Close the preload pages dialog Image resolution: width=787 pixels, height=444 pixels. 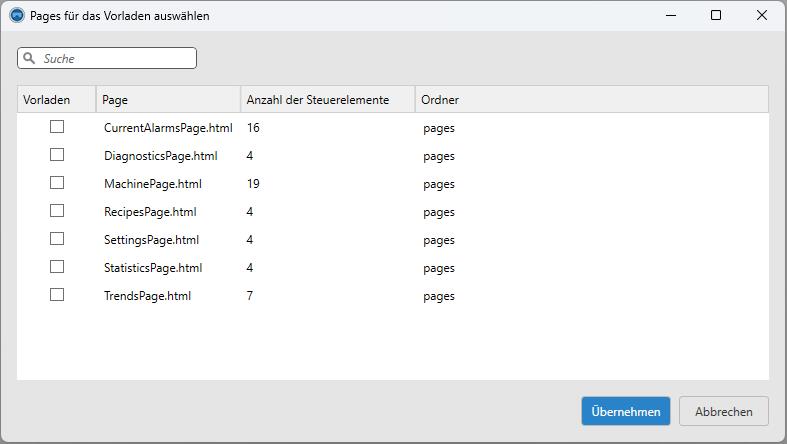coord(762,16)
